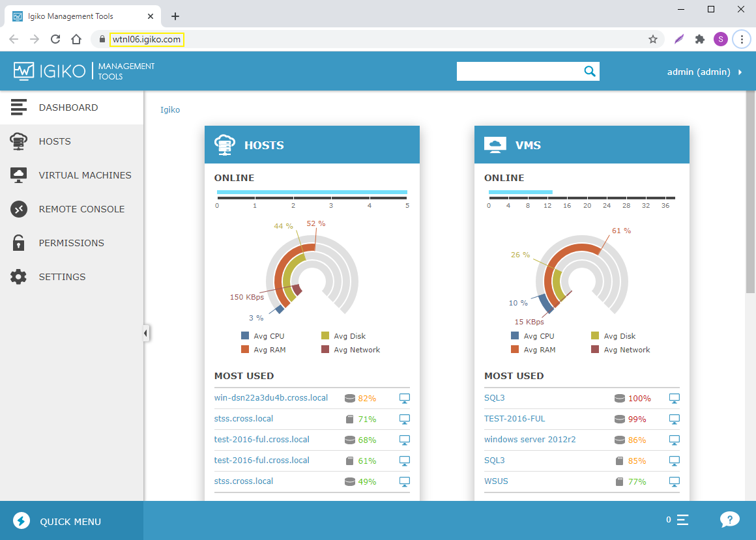Click the VMs panel title
756x540 pixels.
point(528,145)
